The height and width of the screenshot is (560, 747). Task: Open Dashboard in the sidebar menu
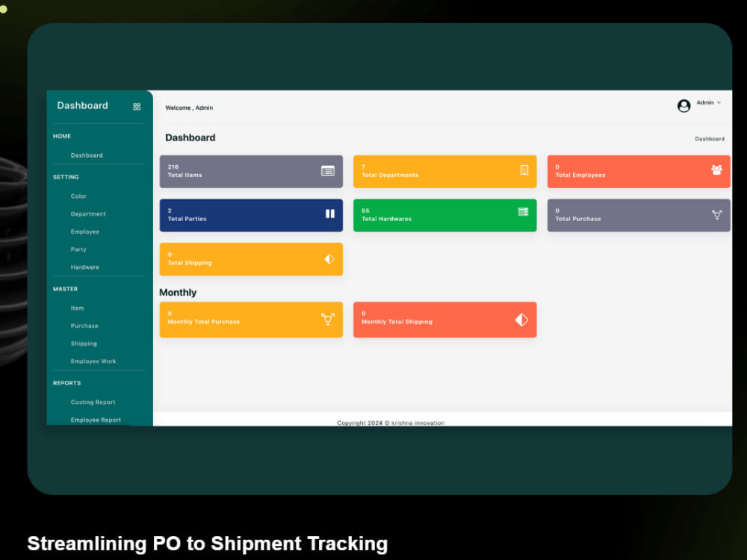click(87, 155)
